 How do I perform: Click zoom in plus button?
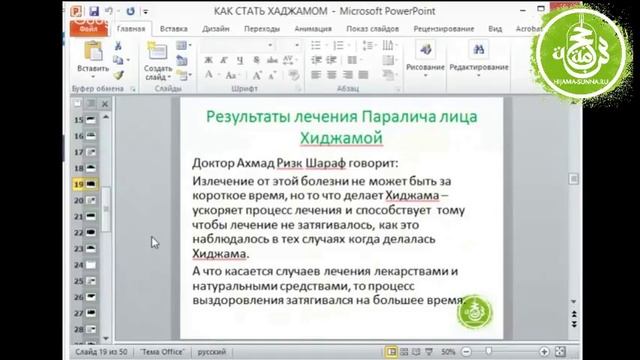(x=544, y=351)
